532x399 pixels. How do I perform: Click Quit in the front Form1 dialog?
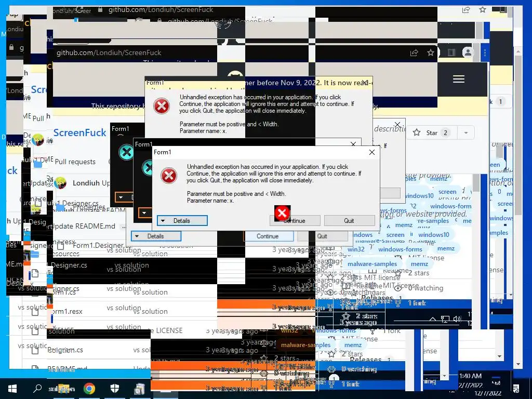pos(349,220)
